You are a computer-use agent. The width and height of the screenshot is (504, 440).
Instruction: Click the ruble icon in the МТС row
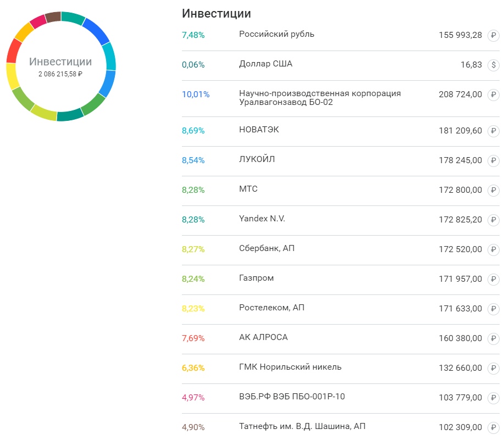(494, 190)
